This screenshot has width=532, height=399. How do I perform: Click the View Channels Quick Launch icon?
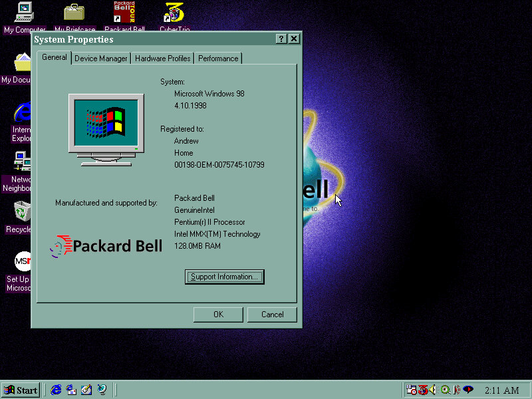(x=102, y=390)
